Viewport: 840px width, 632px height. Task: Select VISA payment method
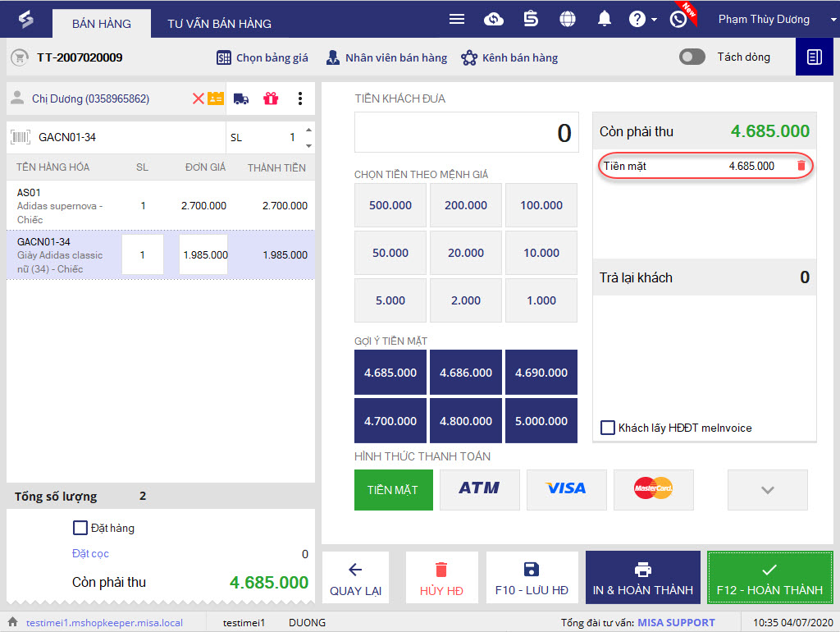(566, 490)
